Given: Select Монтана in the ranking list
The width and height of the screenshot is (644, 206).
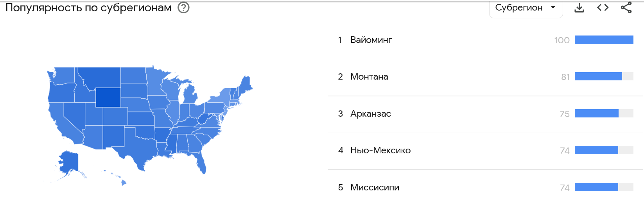Looking at the screenshot, I should [369, 77].
